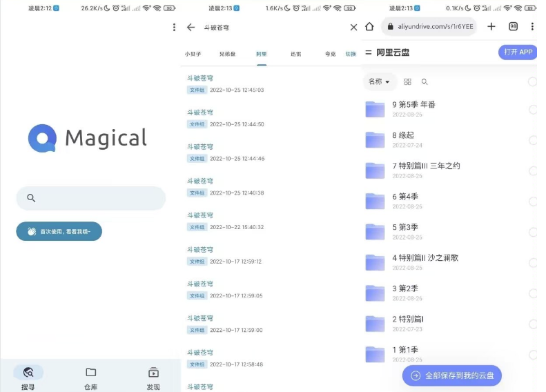The width and height of the screenshot is (546, 392).
Task: Open the 3 第2季 folder icon
Action: tap(375, 293)
